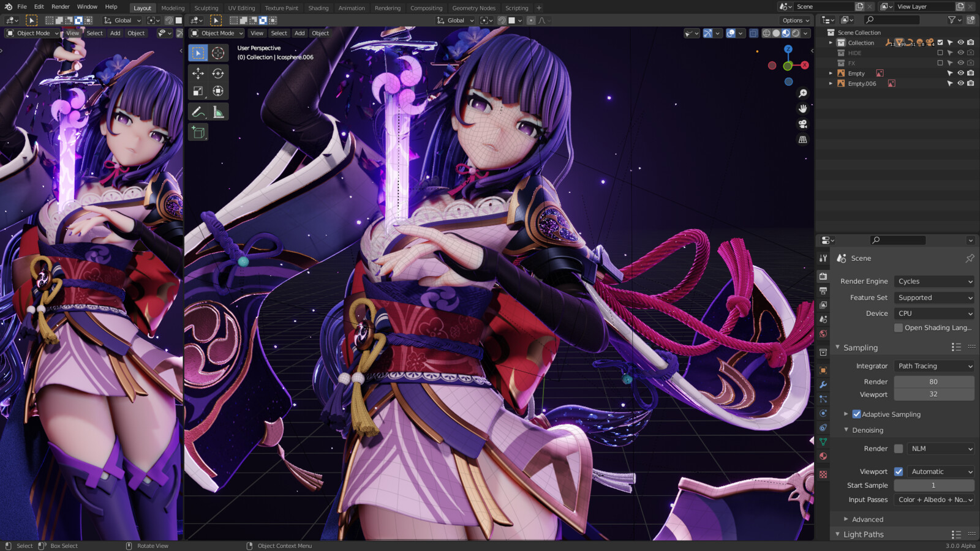This screenshot has width=980, height=551.
Task: Open the File menu
Action: [x=22, y=7]
